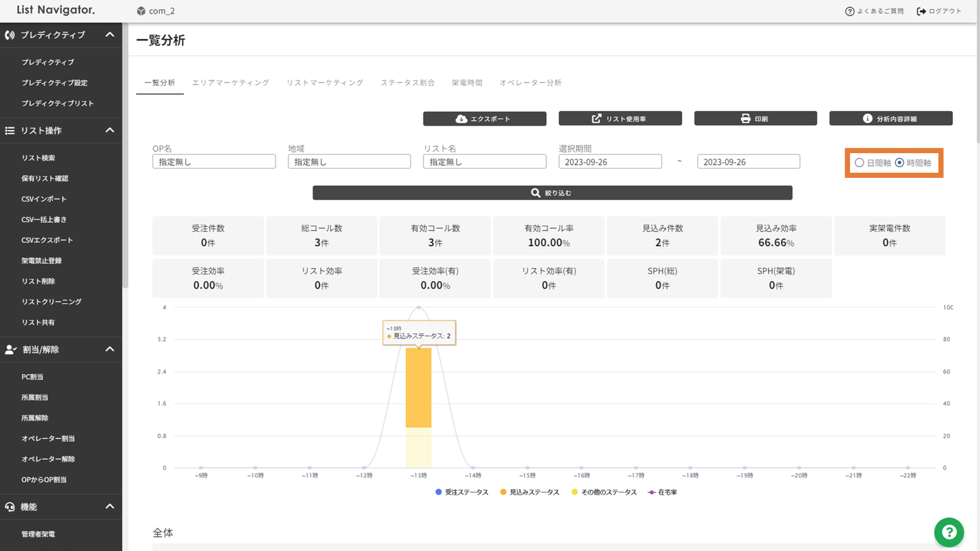Click the printer icon on print button
The height and width of the screenshot is (551, 980).
[x=745, y=119]
